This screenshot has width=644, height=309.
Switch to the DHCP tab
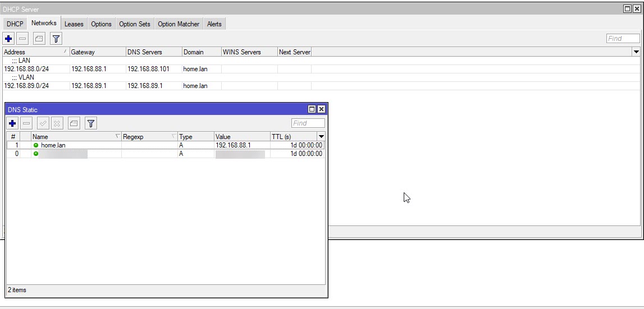[x=15, y=24]
